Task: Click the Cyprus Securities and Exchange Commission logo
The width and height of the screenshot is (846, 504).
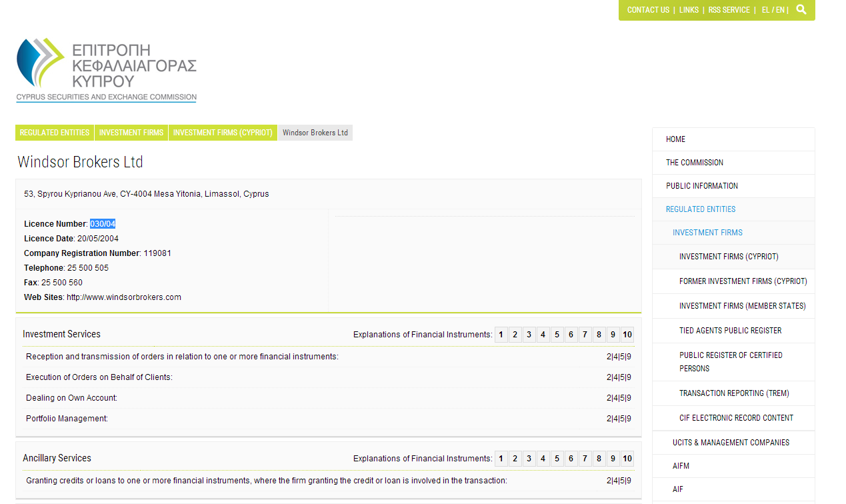Action: click(x=107, y=70)
